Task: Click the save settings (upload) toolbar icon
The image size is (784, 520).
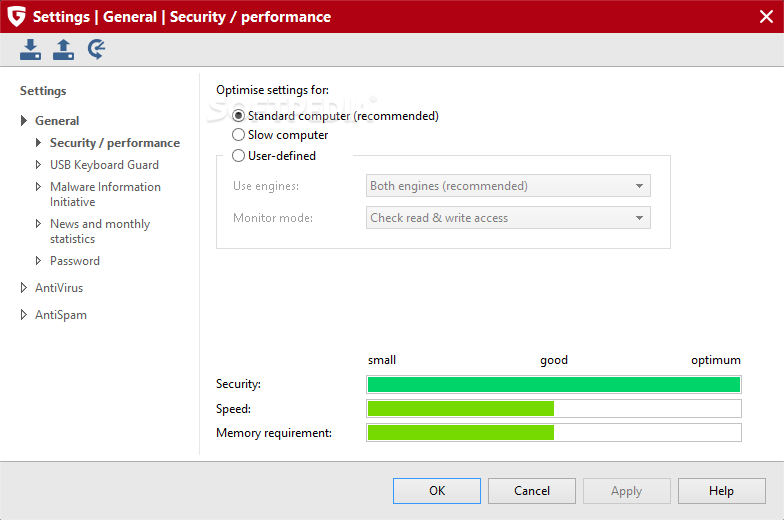Action: pos(64,50)
